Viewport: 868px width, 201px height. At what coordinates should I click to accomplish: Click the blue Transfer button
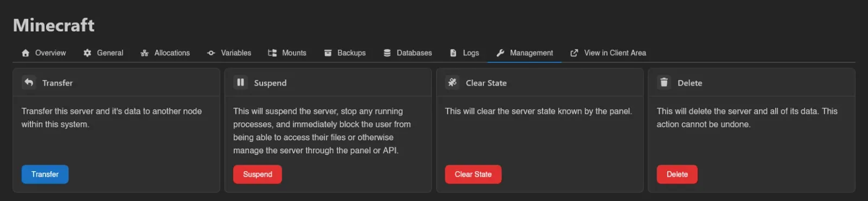point(45,174)
